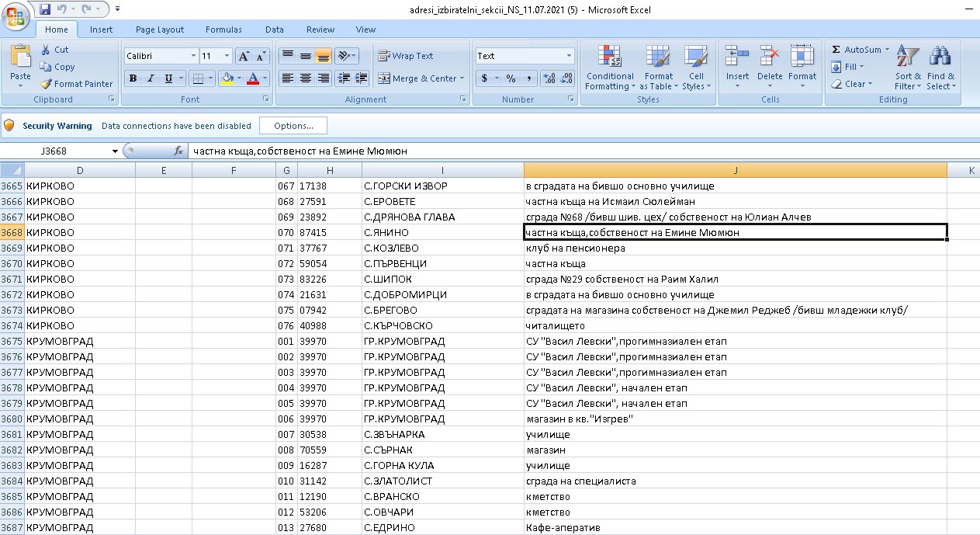Click Increase Font Size

(x=244, y=56)
